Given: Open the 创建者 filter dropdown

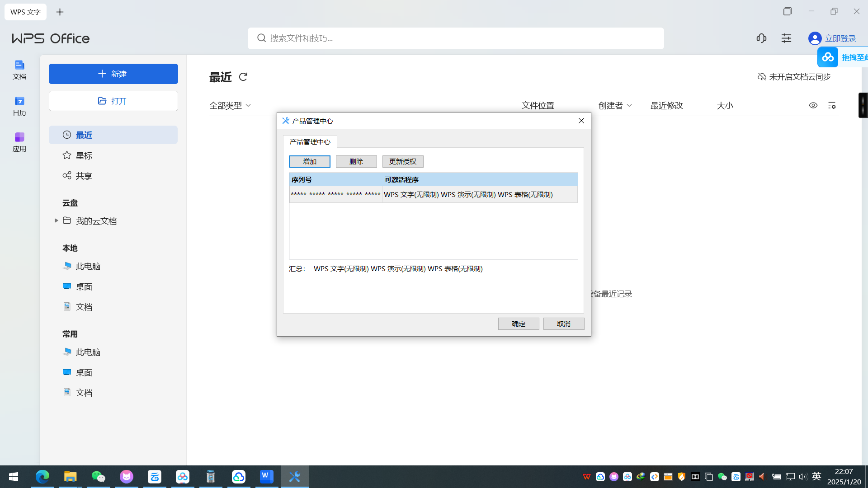Looking at the screenshot, I should [615, 105].
